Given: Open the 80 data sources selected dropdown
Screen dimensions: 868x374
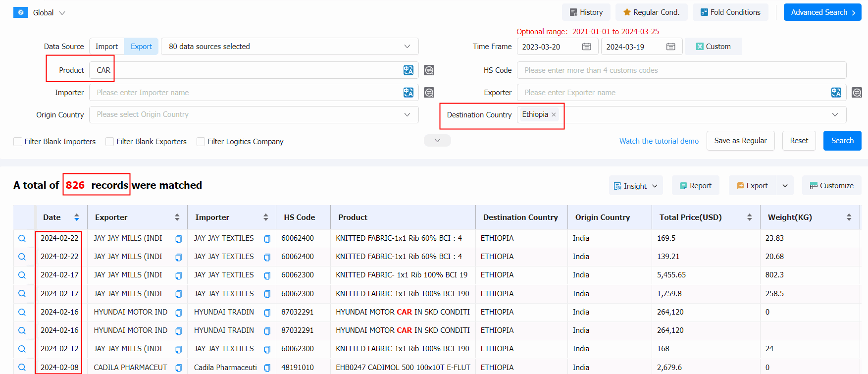Looking at the screenshot, I should [290, 47].
